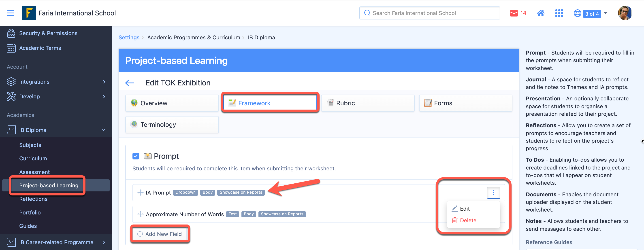Open Reflections under IB Diploma
The width and height of the screenshot is (644, 250).
point(33,199)
